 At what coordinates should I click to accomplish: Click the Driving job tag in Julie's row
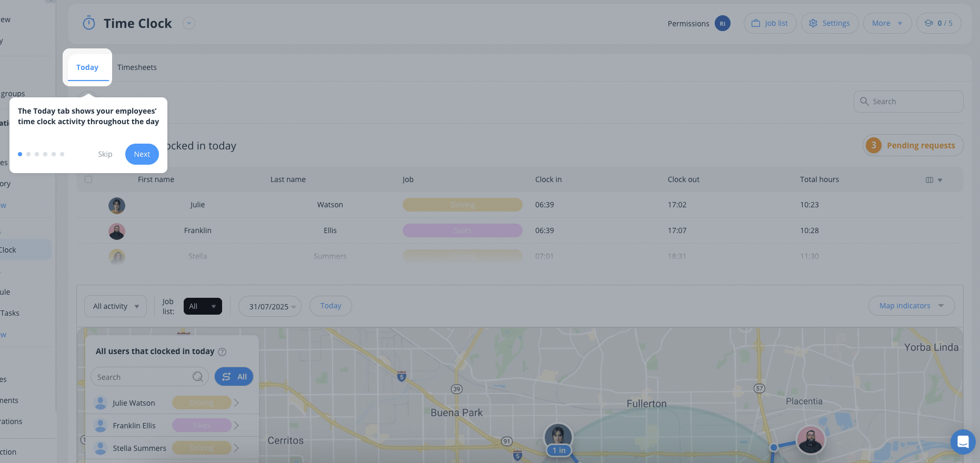(x=463, y=205)
